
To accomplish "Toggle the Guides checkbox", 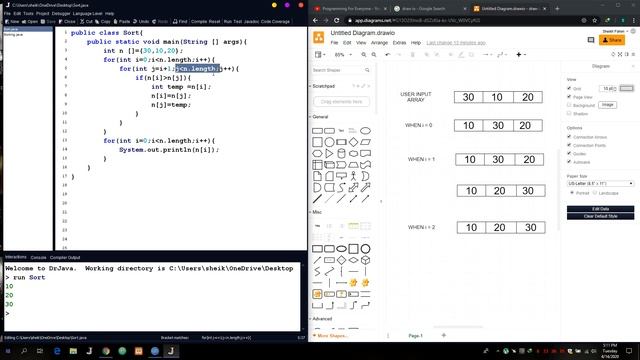I will (569, 153).
